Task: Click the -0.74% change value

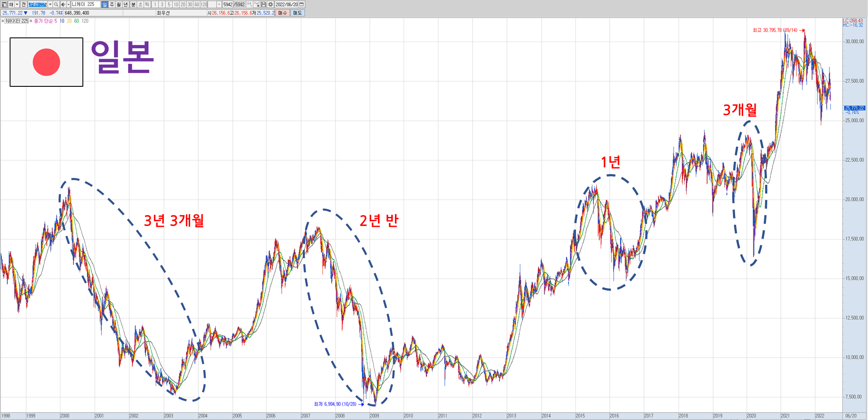Action: coord(56,13)
